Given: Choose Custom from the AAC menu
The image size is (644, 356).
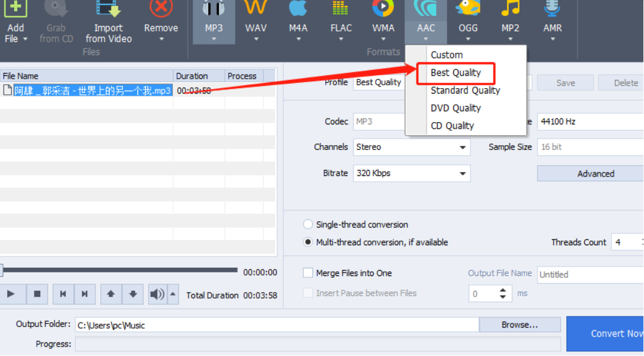Looking at the screenshot, I should (x=447, y=55).
